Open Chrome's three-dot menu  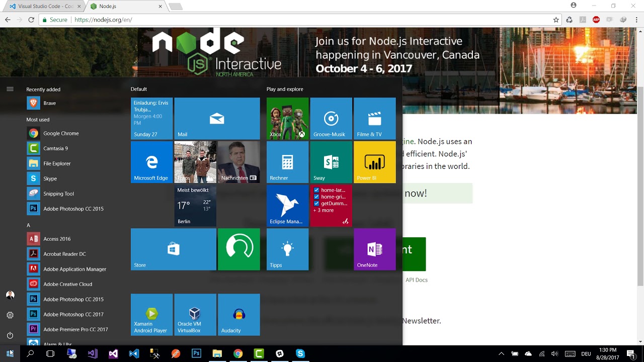coord(636,20)
